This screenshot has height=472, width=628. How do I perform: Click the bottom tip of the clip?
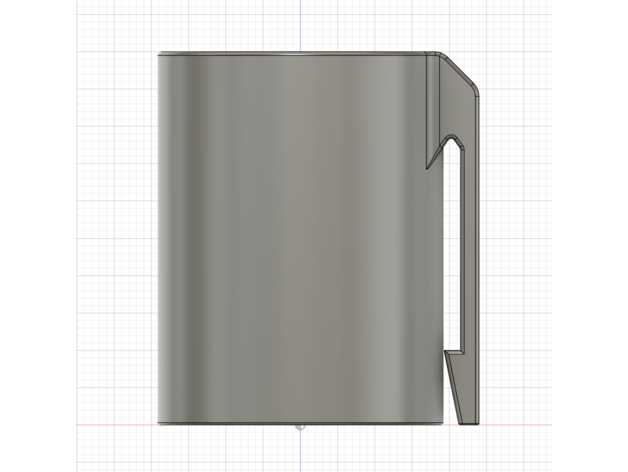click(468, 422)
